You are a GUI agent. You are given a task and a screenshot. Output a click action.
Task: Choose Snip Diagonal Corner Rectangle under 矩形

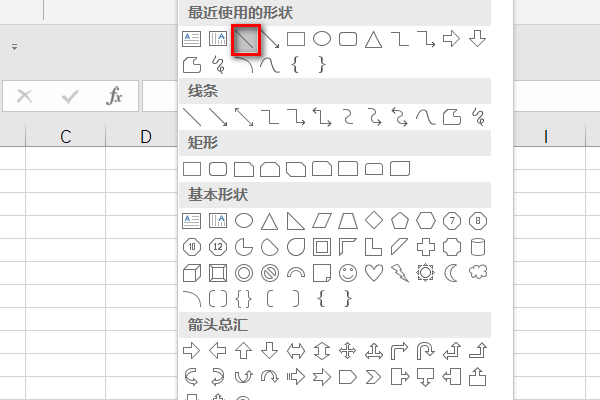click(296, 169)
